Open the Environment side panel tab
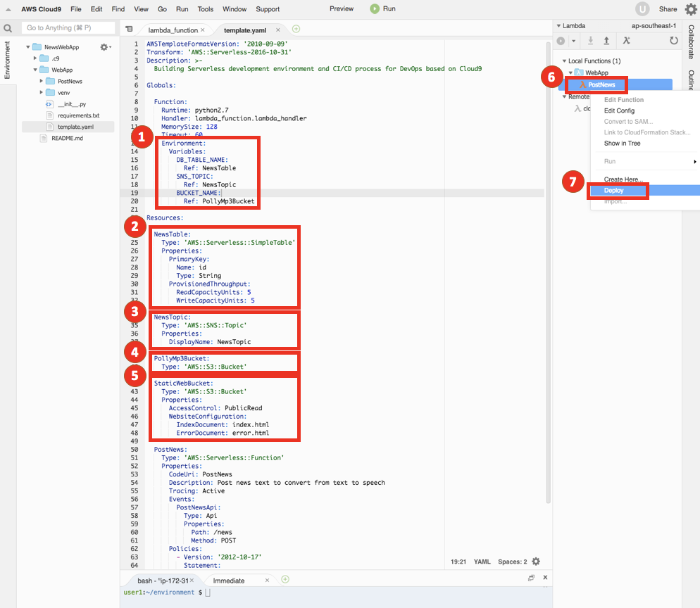This screenshot has height=608, width=700. [7, 60]
